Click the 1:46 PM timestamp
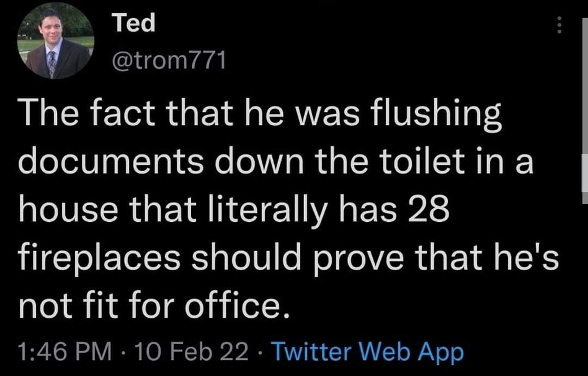Viewport: 588px width, 376px height. click(x=66, y=352)
